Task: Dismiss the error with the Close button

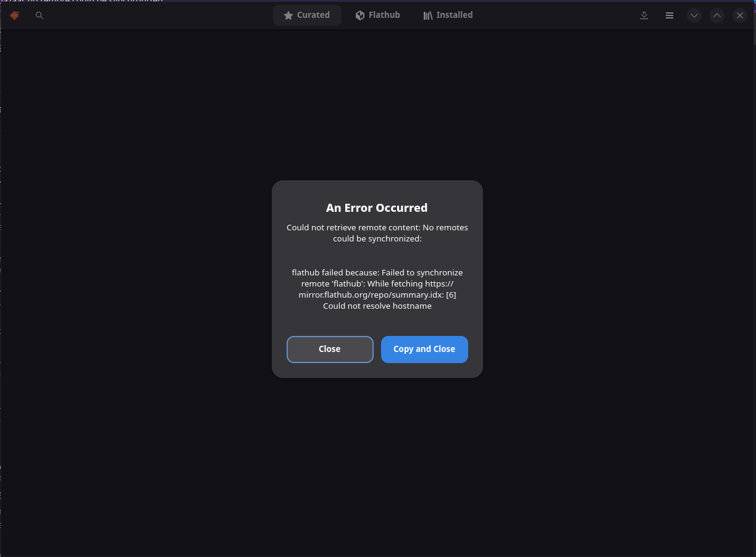Action: tap(330, 349)
